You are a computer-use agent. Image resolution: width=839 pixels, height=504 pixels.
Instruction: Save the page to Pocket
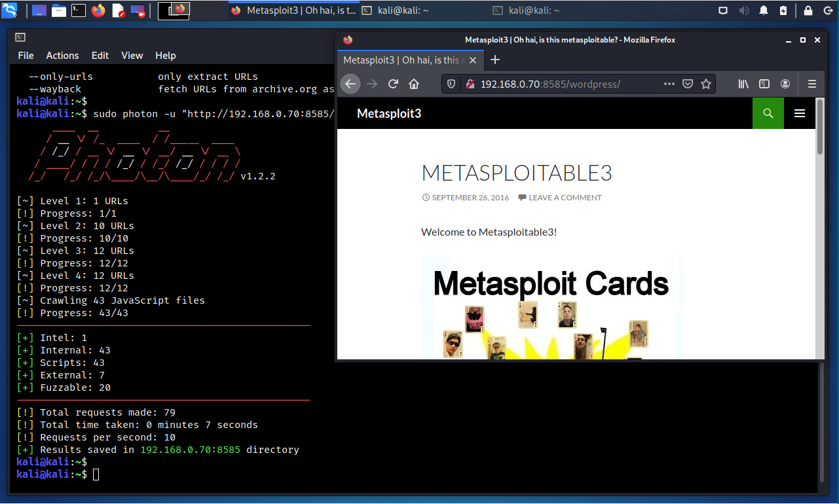click(x=688, y=84)
